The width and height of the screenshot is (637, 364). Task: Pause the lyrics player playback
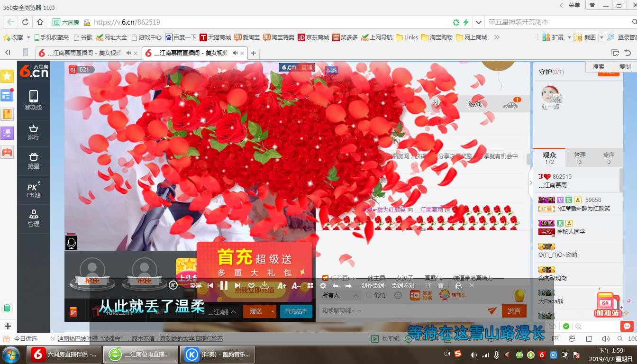click(x=224, y=285)
